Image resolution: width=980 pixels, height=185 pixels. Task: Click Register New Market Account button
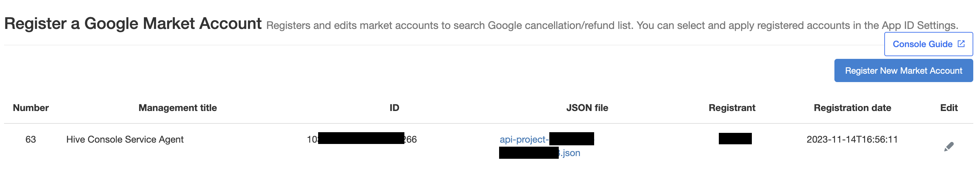click(903, 71)
